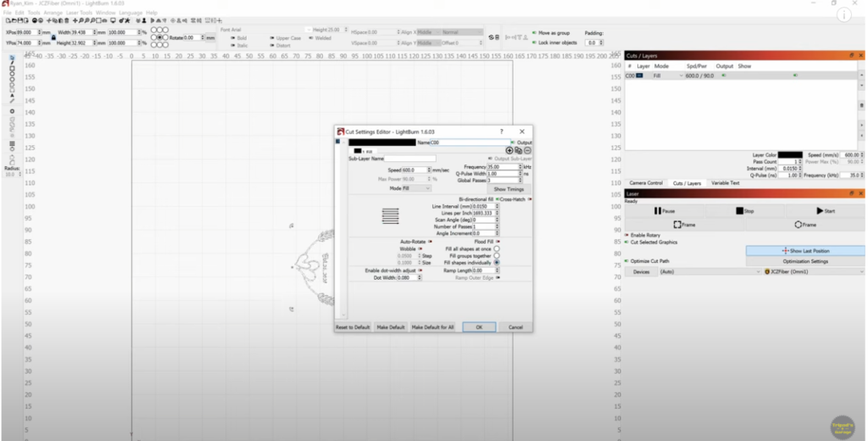The height and width of the screenshot is (441, 868).
Task: Click the remove sub-layer minus icon
Action: coord(527,150)
